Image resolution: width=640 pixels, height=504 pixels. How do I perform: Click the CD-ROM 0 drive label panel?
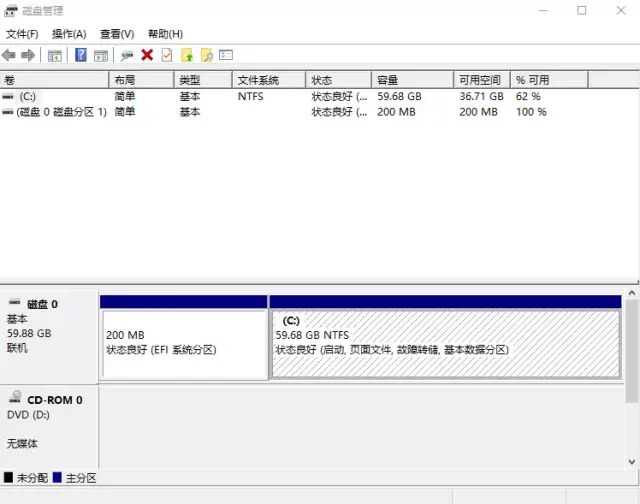[48, 420]
